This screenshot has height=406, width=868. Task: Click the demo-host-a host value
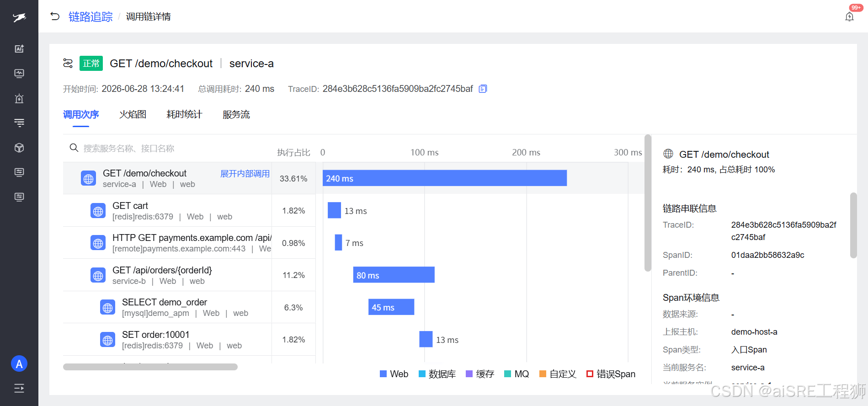point(754,332)
